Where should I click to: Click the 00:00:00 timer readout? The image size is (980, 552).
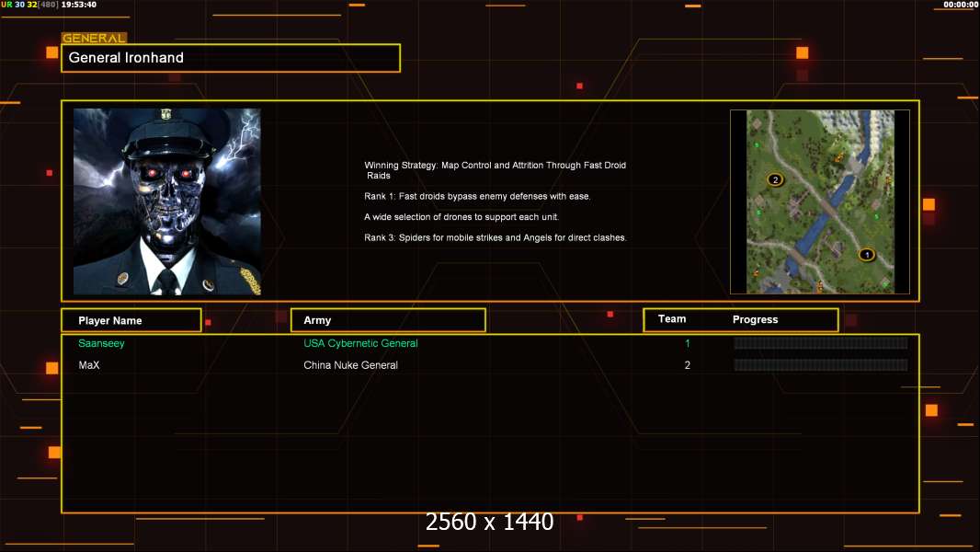coord(961,5)
